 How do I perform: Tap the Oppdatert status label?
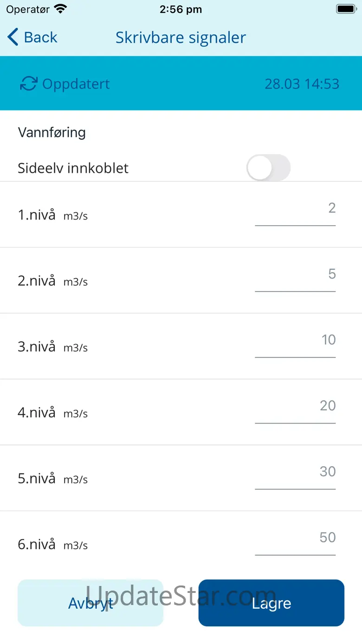tap(76, 84)
